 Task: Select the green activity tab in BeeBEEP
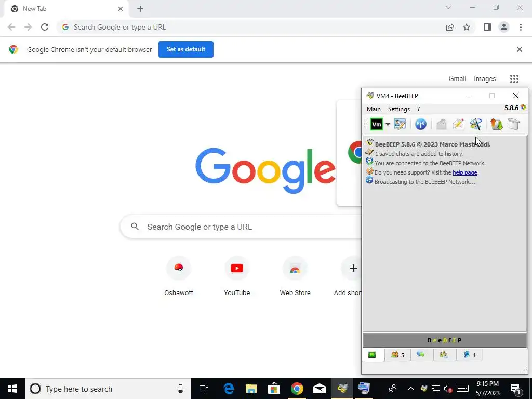tap(372, 355)
